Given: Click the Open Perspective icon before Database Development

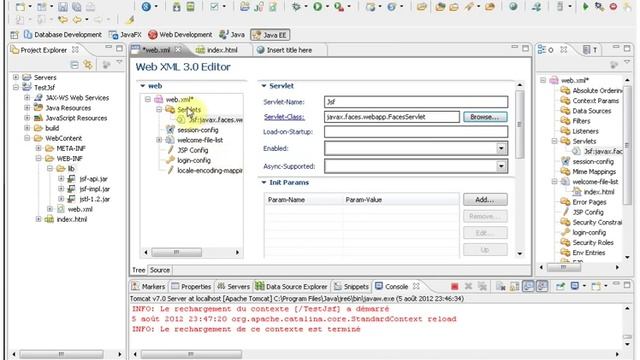Looking at the screenshot, I should [14, 35].
